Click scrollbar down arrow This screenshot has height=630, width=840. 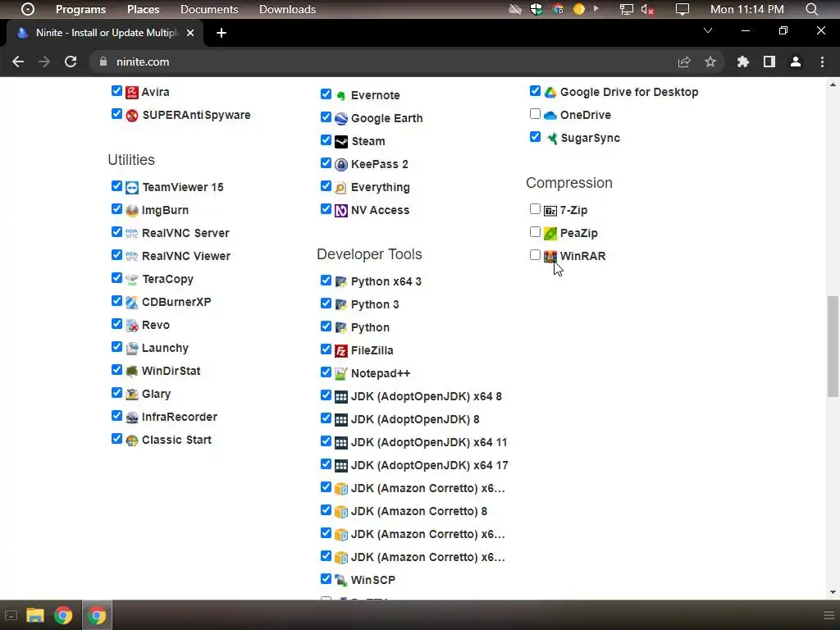click(x=833, y=592)
